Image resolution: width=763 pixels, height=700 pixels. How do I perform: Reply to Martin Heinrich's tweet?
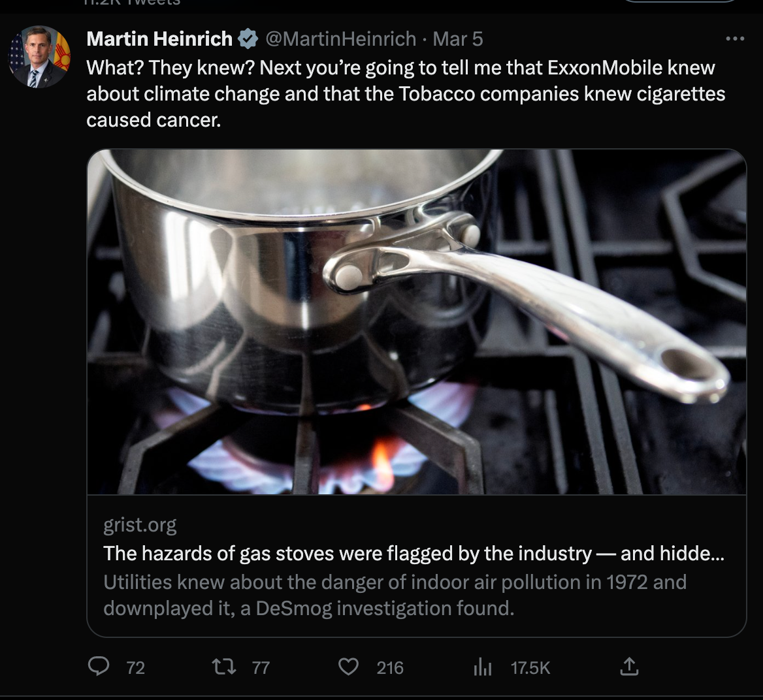click(98, 667)
